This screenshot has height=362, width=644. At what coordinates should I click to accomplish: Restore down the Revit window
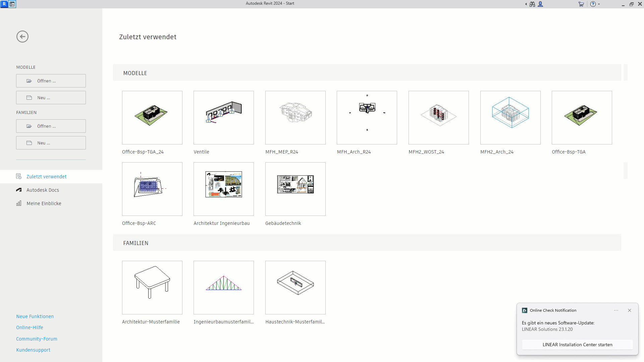(x=631, y=4)
